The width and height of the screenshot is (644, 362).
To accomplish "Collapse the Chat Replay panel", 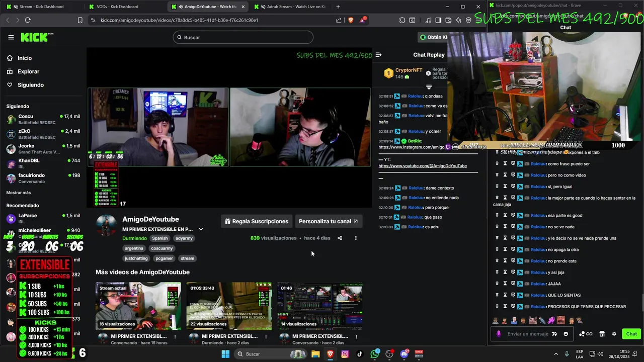I will click(x=379, y=55).
